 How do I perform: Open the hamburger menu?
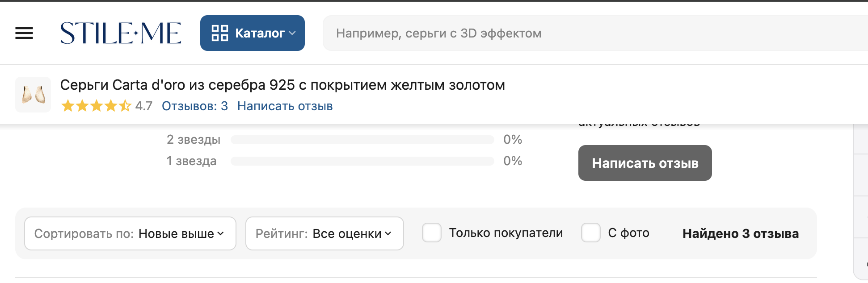click(24, 33)
